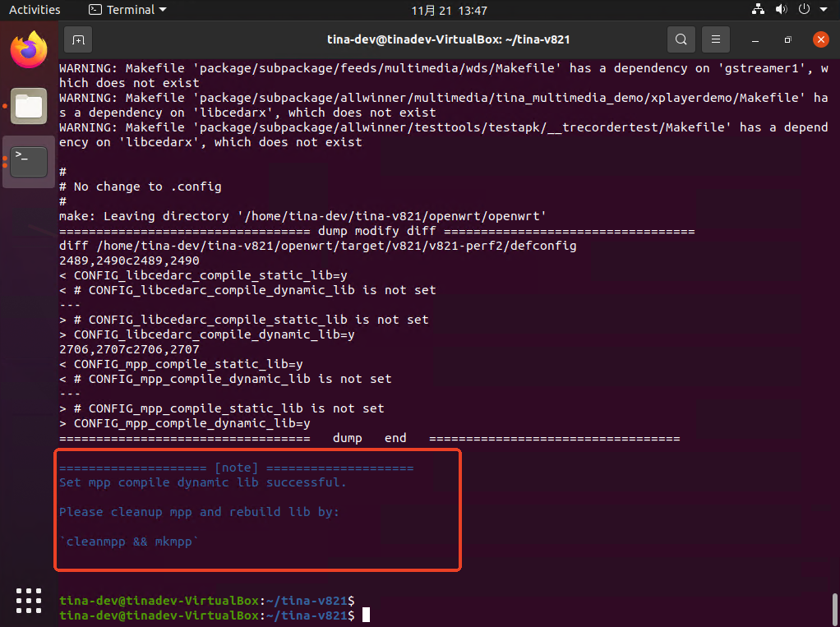Close the terminal window
Viewport: 840px width, 627px height.
(x=820, y=39)
